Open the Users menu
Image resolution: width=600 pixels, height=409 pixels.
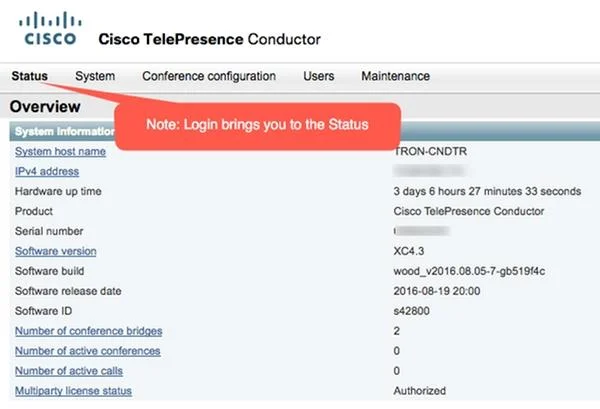[x=318, y=76]
